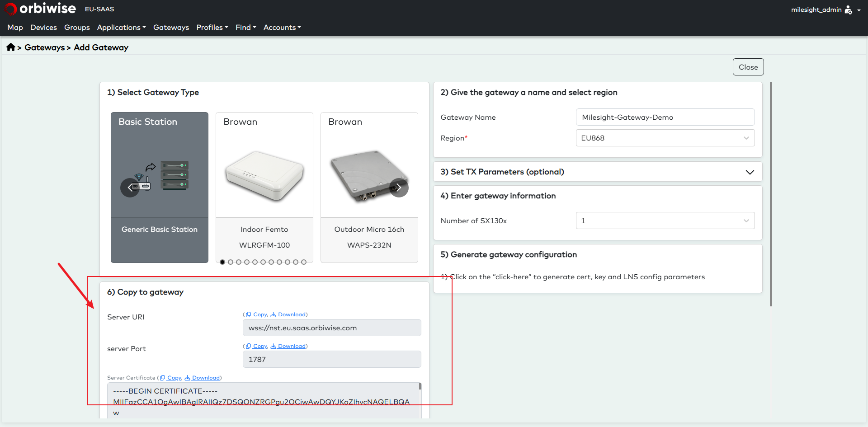The width and height of the screenshot is (868, 427).
Task: Select the Browan Indoor Femto WLRGFM-100 card
Action: pyautogui.click(x=264, y=187)
